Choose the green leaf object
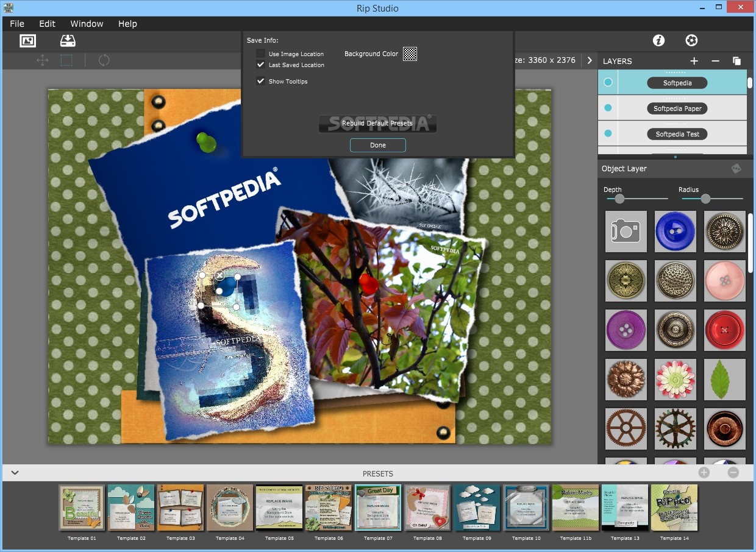Image resolution: width=756 pixels, height=552 pixels. pos(725,380)
